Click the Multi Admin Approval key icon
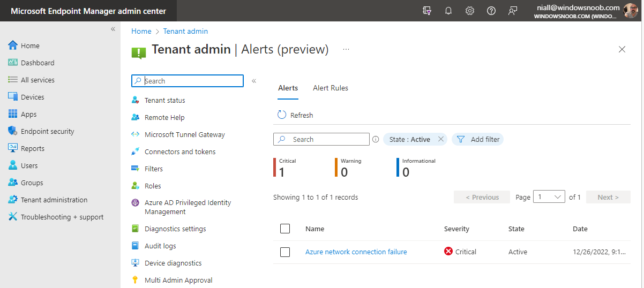Image resolution: width=644 pixels, height=288 pixels. pyautogui.click(x=136, y=280)
